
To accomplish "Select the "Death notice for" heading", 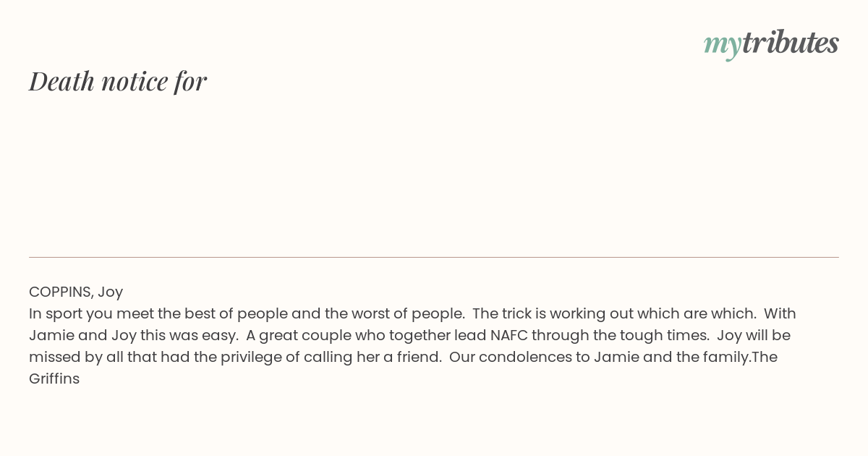I will [x=118, y=81].
